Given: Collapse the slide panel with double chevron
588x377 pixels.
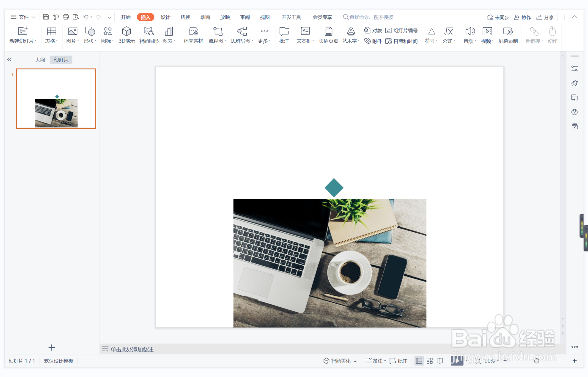Looking at the screenshot, I should pyautogui.click(x=10, y=59).
